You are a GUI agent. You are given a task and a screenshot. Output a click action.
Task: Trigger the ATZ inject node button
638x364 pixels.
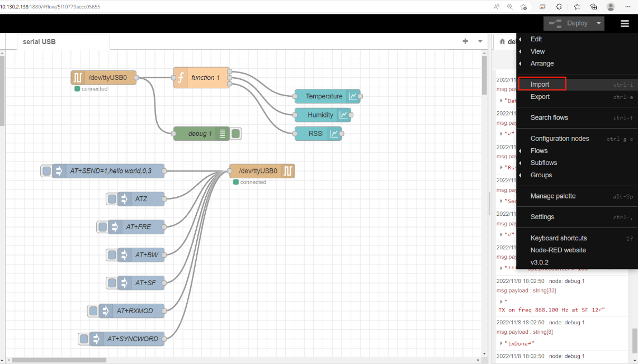[112, 199]
